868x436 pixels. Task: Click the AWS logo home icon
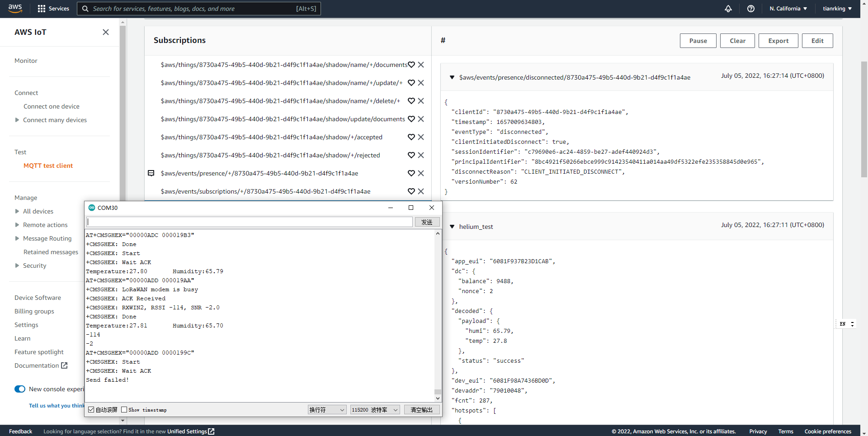pyautogui.click(x=15, y=9)
